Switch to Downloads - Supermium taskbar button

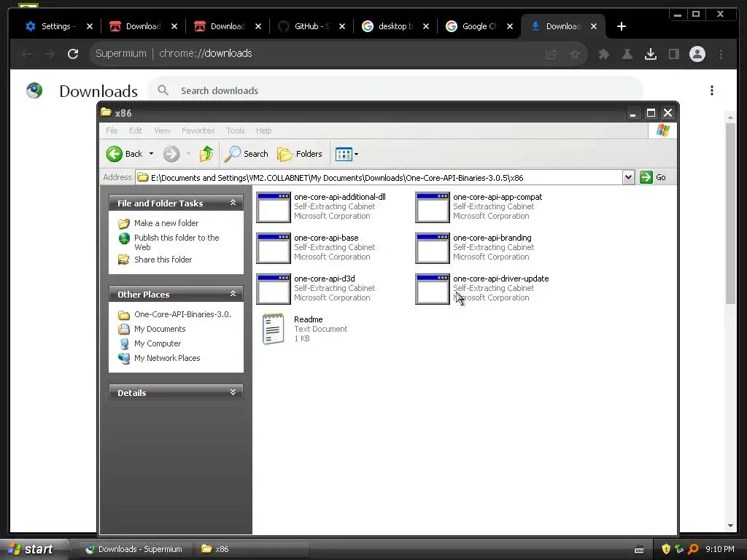135,549
